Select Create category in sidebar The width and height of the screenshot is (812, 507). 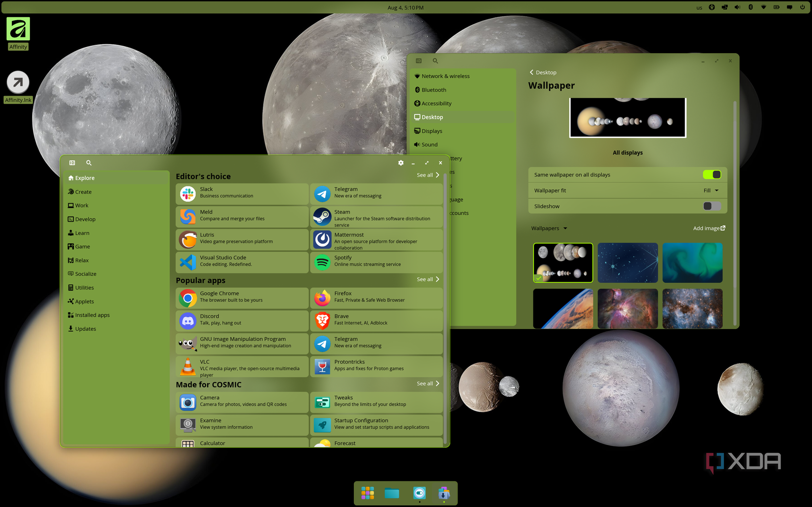tap(116, 192)
